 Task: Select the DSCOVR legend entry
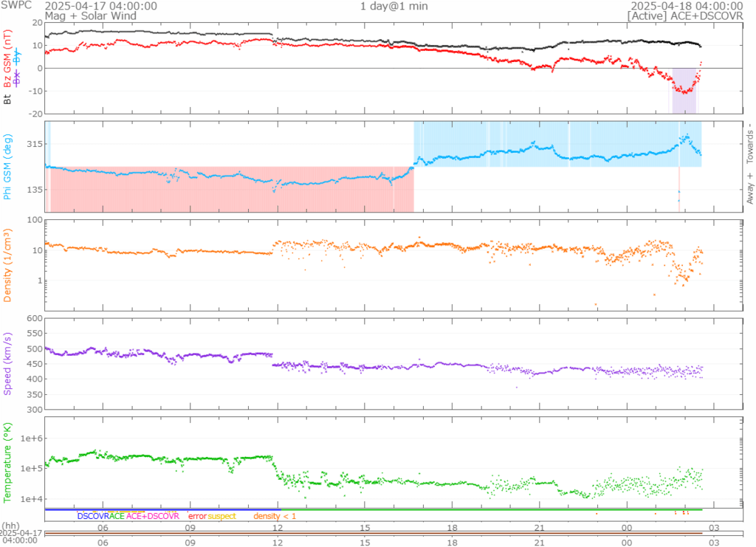(92, 516)
